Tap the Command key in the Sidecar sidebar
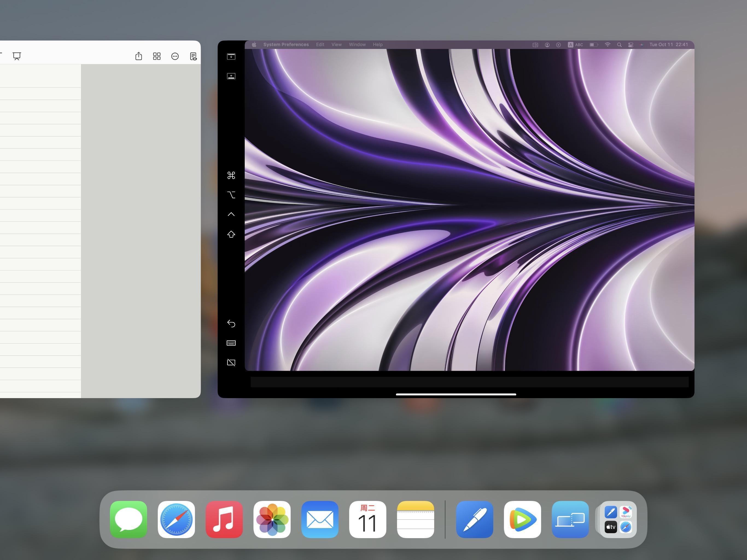Viewport: 747px width, 560px height. coord(231,175)
